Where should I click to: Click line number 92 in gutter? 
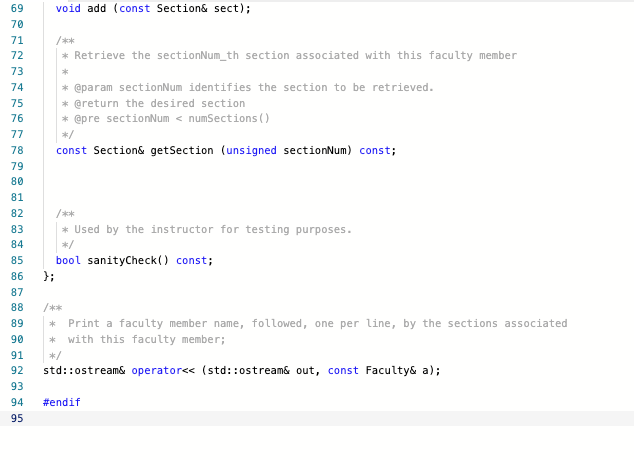point(17,371)
